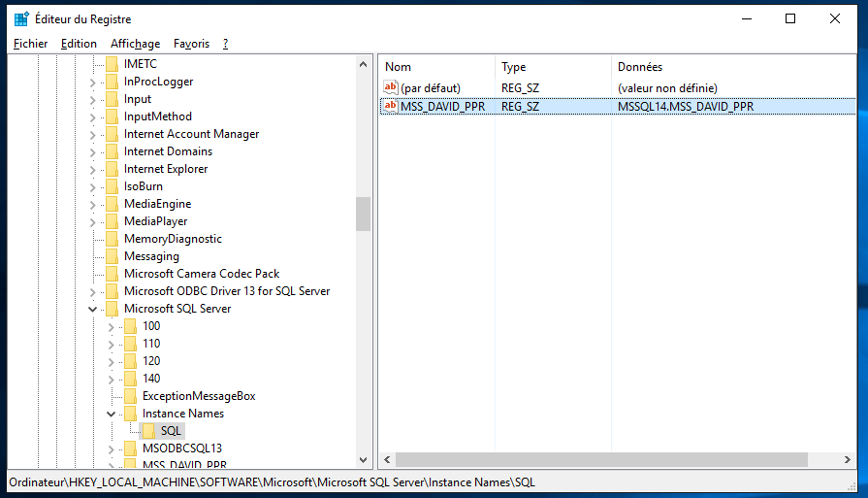Image resolution: width=868 pixels, height=498 pixels.
Task: Click the MemoryDiagnostic folder icon
Action: point(112,239)
